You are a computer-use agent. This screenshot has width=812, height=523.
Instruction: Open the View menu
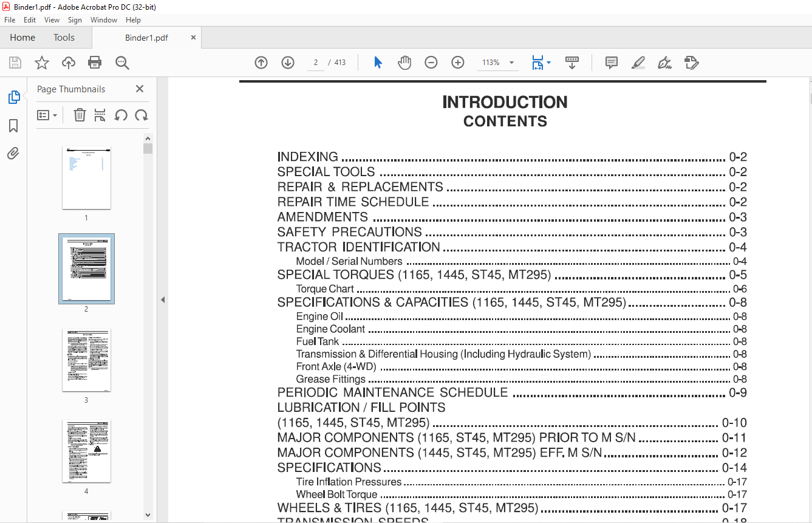52,20
